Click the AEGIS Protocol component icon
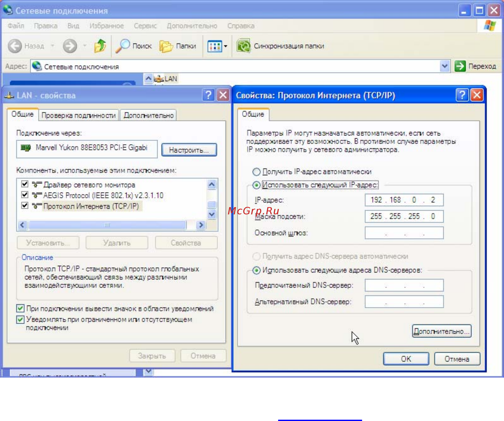The image size is (504, 421). click(37, 195)
